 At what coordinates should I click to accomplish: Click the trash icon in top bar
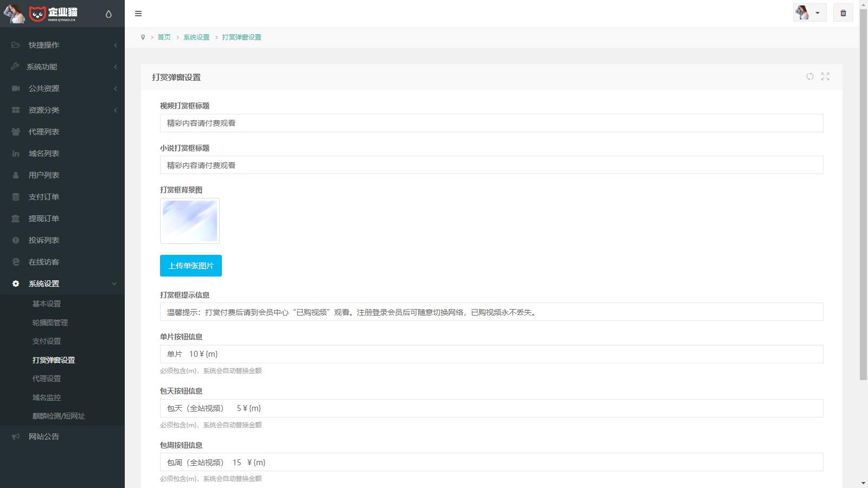tap(843, 13)
